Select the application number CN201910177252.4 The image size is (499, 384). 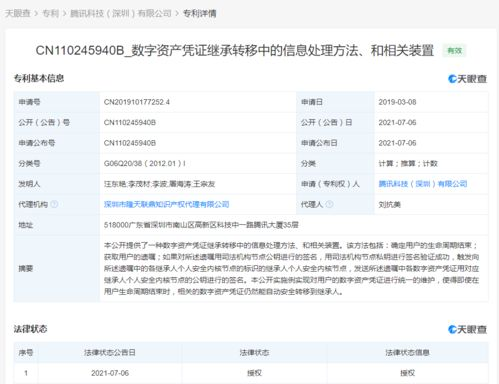pos(137,102)
